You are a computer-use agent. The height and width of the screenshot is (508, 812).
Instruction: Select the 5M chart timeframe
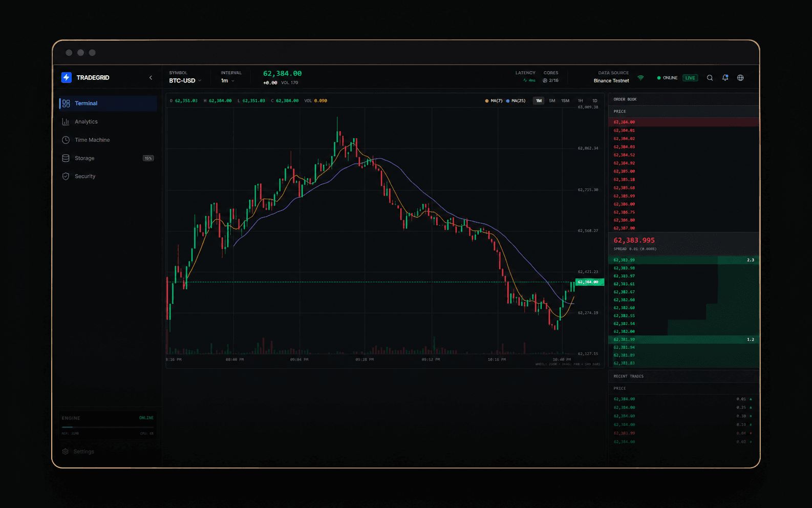(x=552, y=101)
